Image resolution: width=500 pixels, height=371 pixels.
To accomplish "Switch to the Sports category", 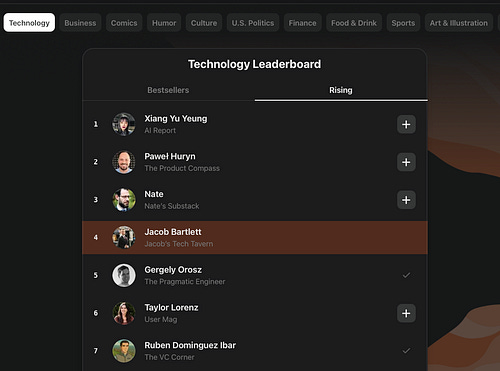I will point(403,23).
